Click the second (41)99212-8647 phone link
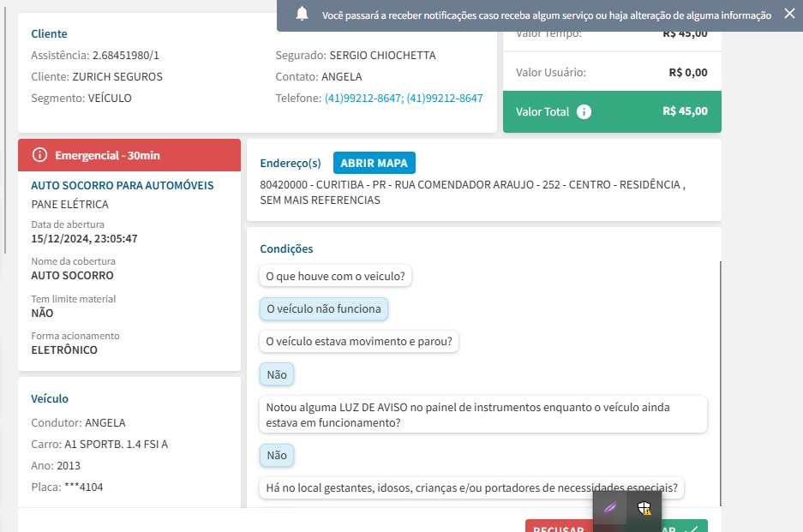This screenshot has width=803, height=532. coord(445,98)
